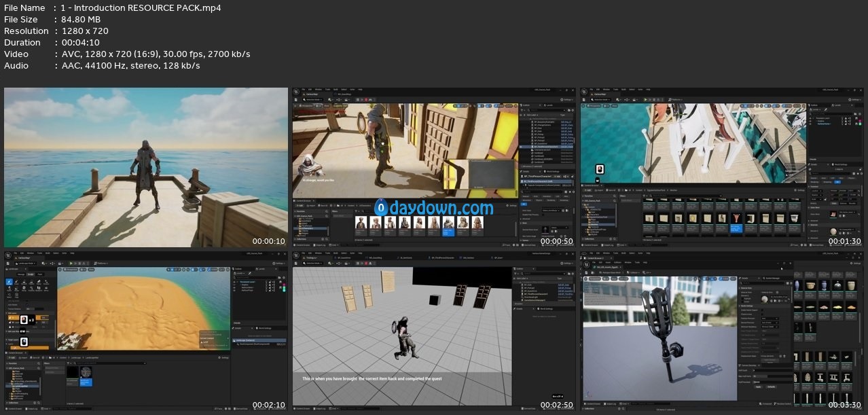Adjust the Max Hull Verts slider at 00:03:30

772,376
